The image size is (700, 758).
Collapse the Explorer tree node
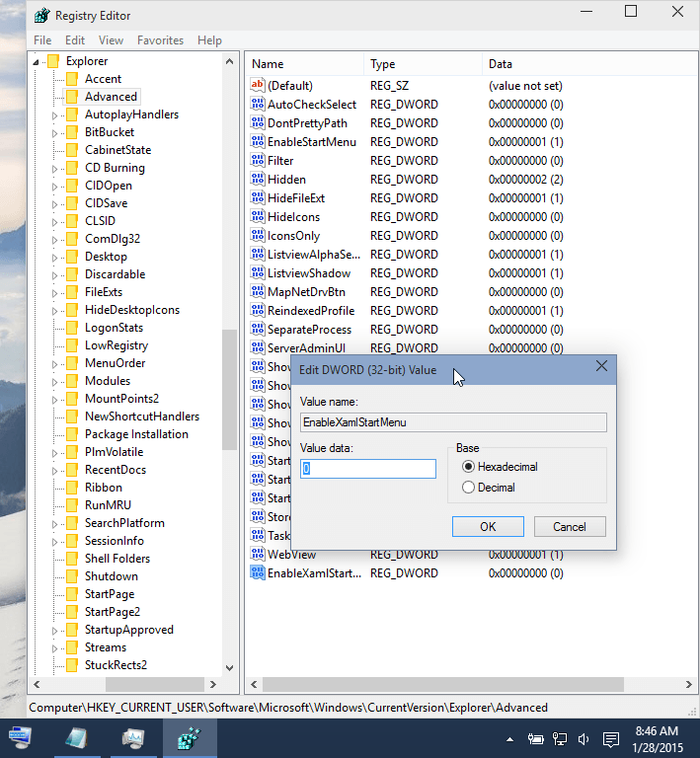[36, 62]
